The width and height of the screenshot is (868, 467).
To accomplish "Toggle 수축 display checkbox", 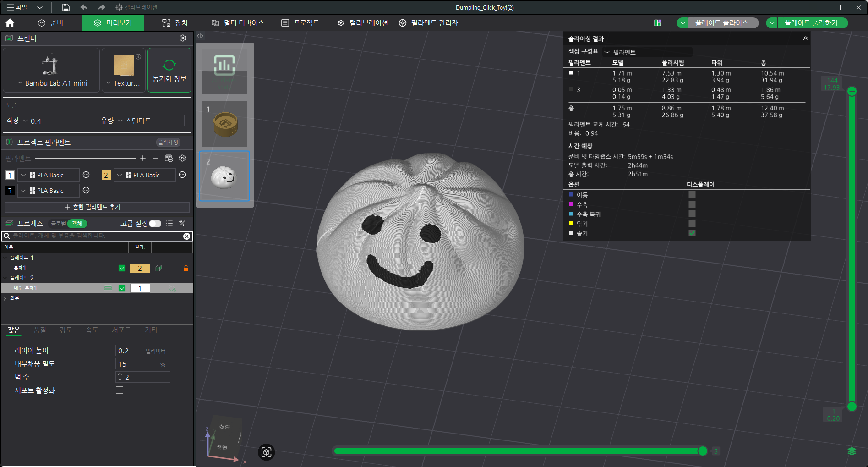I will click(692, 204).
